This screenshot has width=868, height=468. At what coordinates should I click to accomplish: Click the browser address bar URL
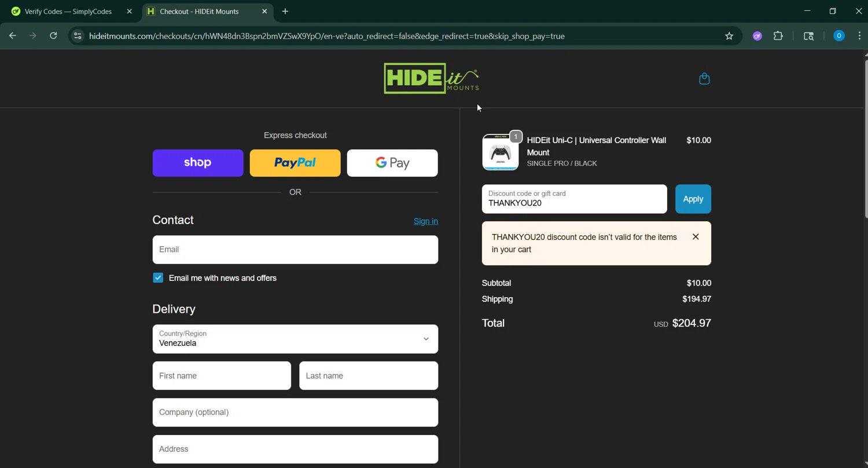click(x=327, y=36)
